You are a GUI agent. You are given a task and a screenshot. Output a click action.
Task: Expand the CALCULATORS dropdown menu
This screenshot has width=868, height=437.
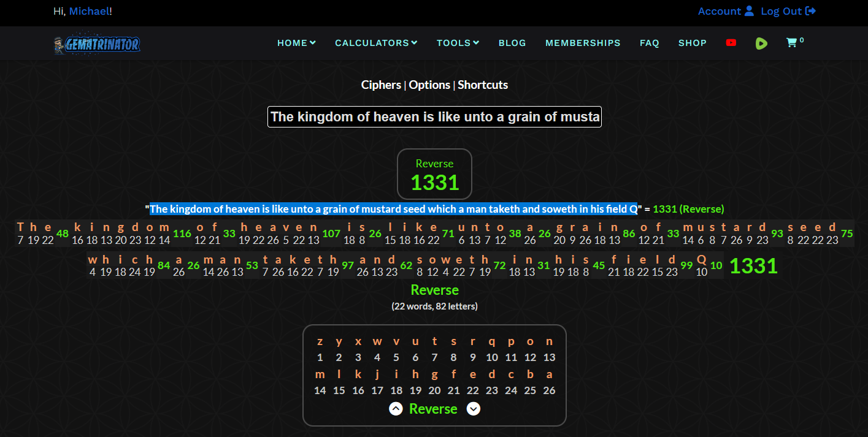click(376, 43)
